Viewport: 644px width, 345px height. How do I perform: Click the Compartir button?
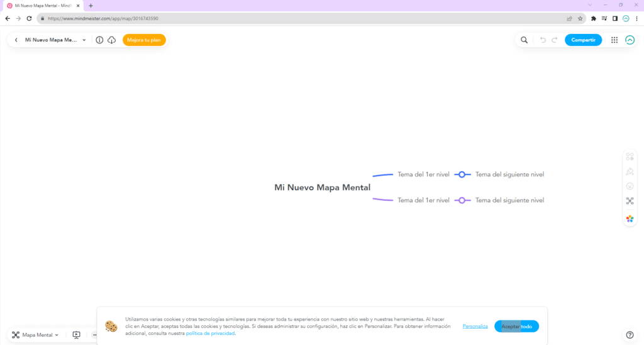coord(583,40)
